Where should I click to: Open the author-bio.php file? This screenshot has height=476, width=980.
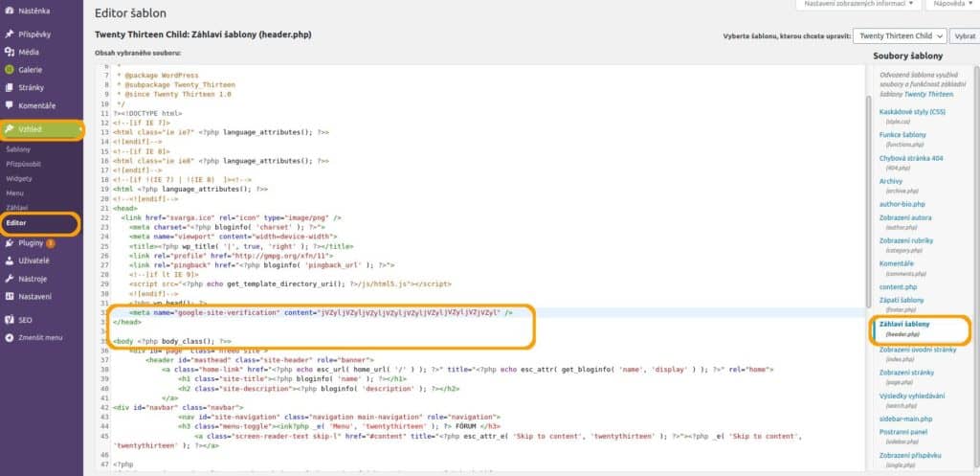pyautogui.click(x=902, y=204)
